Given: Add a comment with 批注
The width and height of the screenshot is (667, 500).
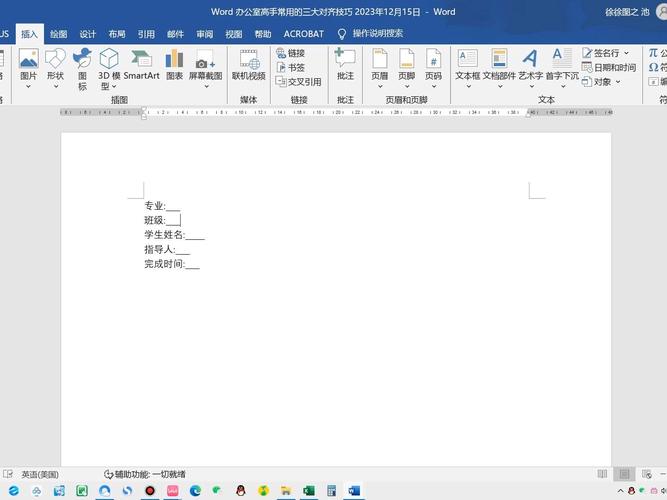Looking at the screenshot, I should point(345,64).
